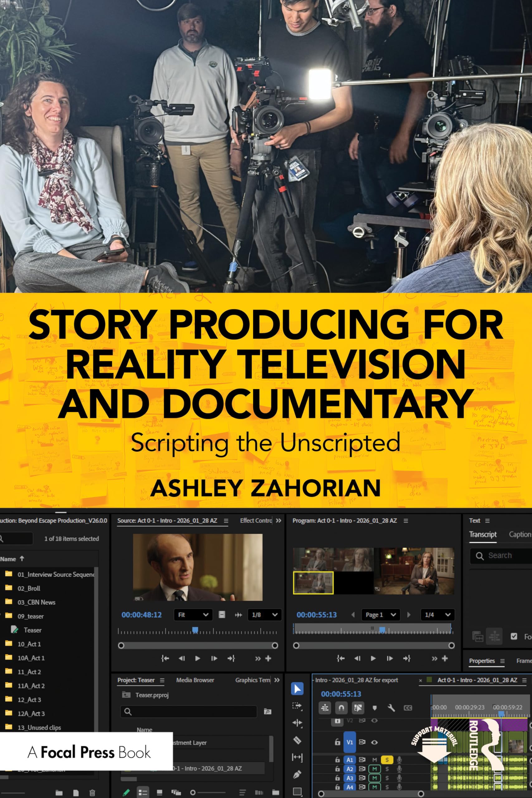Click the Program monitor playhead marker
Image resolution: width=532 pixels, height=798 pixels.
382,630
